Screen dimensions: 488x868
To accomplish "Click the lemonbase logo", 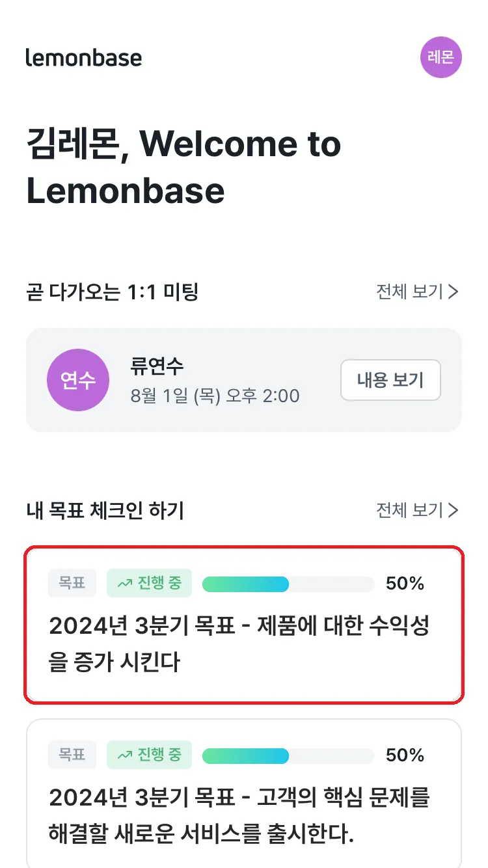I will pos(84,57).
